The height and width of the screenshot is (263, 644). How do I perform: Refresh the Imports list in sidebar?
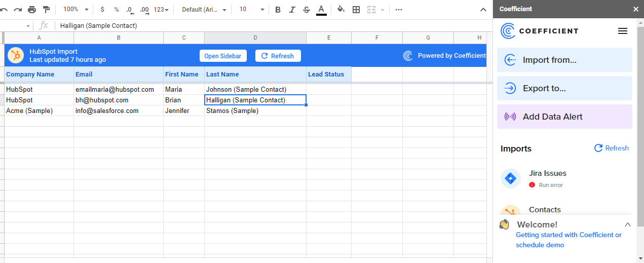click(611, 148)
